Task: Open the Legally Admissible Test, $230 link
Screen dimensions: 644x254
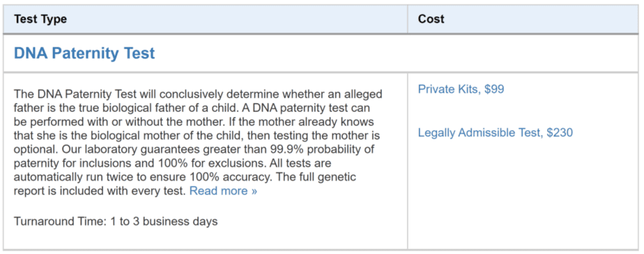Action: coord(496,133)
